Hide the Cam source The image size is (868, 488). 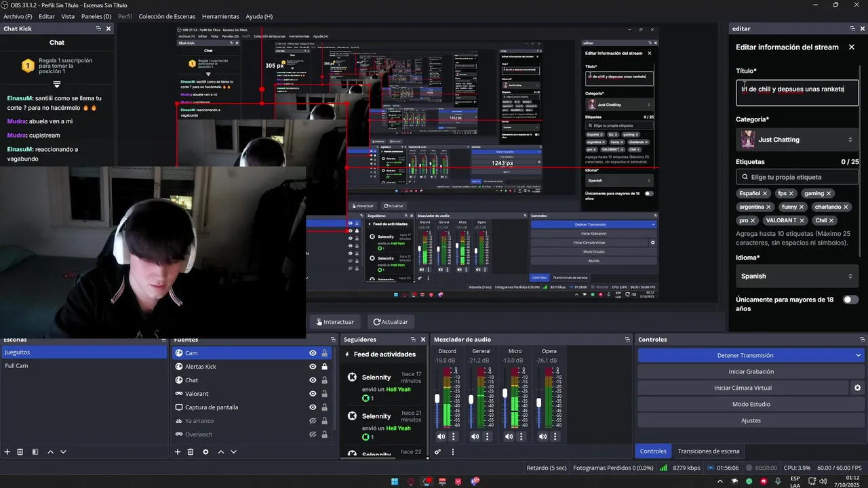(313, 353)
